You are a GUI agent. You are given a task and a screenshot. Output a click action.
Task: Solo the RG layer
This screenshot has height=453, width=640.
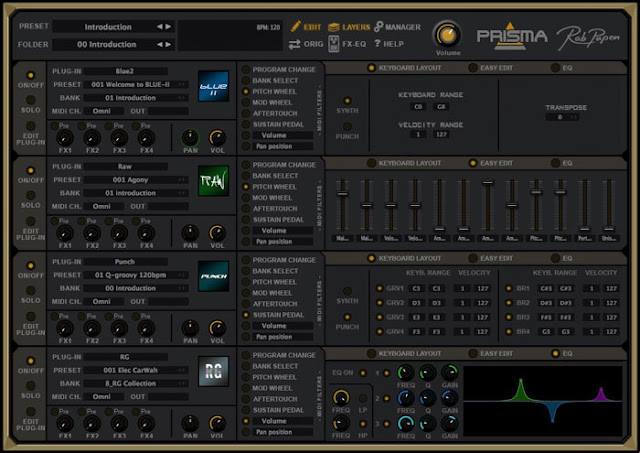click(x=31, y=386)
